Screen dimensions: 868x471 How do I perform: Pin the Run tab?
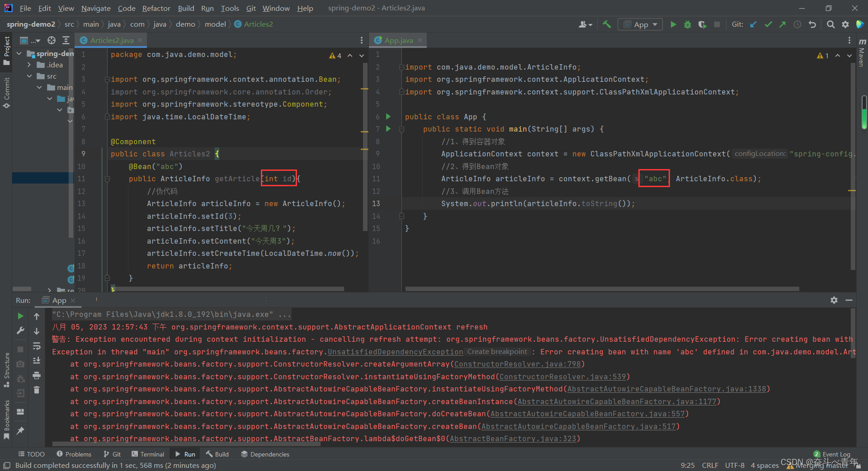20,431
